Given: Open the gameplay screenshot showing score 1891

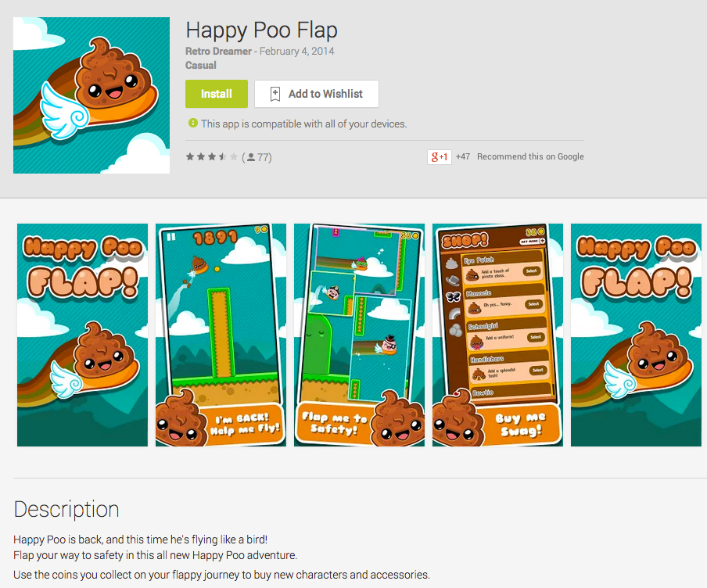Looking at the screenshot, I should click(x=221, y=335).
